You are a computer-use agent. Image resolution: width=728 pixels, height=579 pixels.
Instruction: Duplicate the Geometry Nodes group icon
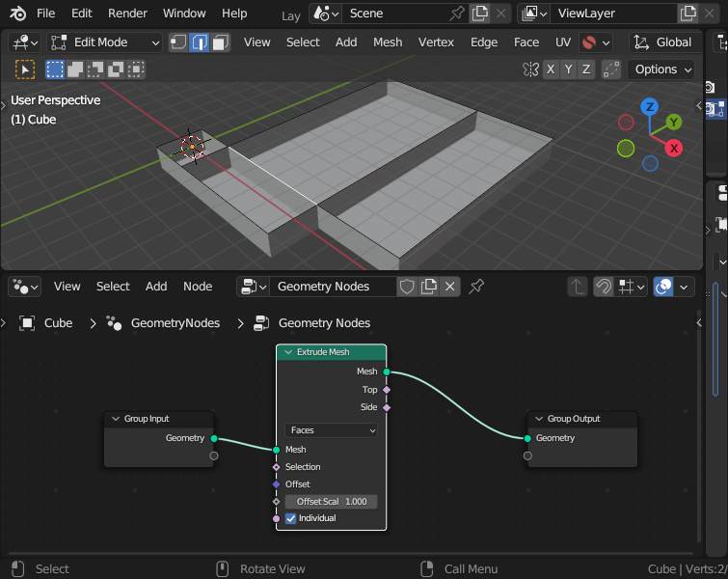(428, 287)
